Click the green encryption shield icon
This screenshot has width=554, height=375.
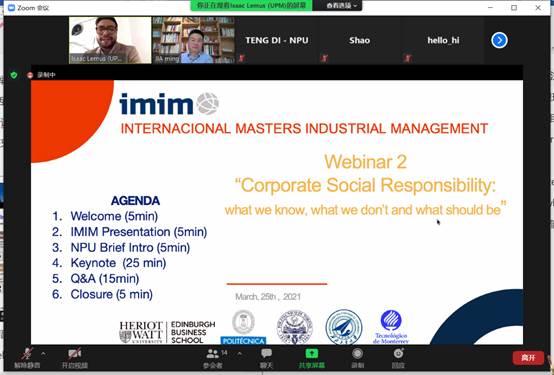click(14, 75)
